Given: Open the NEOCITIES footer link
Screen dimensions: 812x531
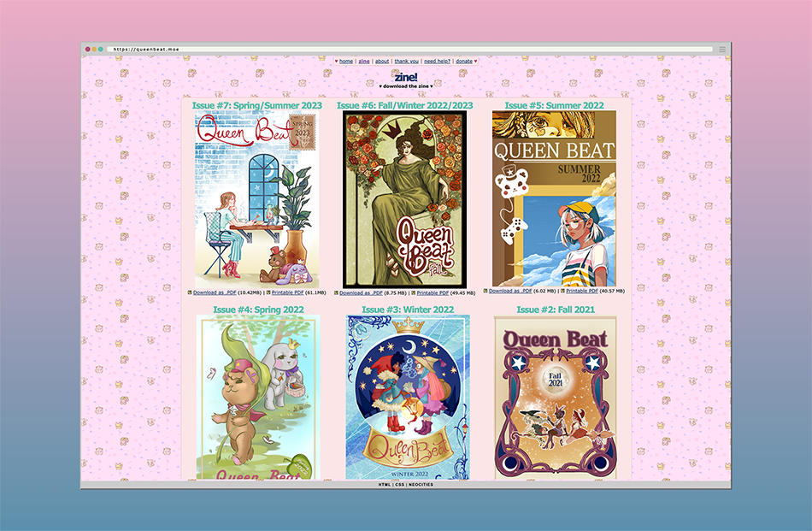Looking at the screenshot, I should point(421,485).
